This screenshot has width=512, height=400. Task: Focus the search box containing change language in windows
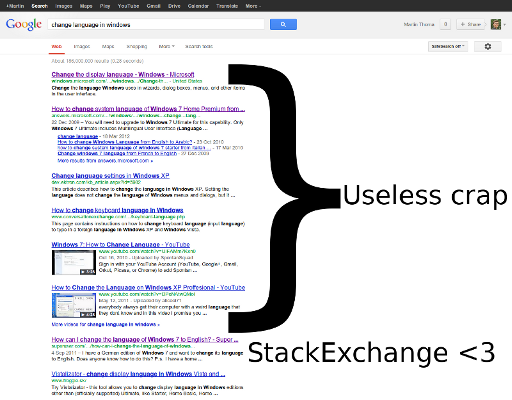pyautogui.click(x=156, y=24)
